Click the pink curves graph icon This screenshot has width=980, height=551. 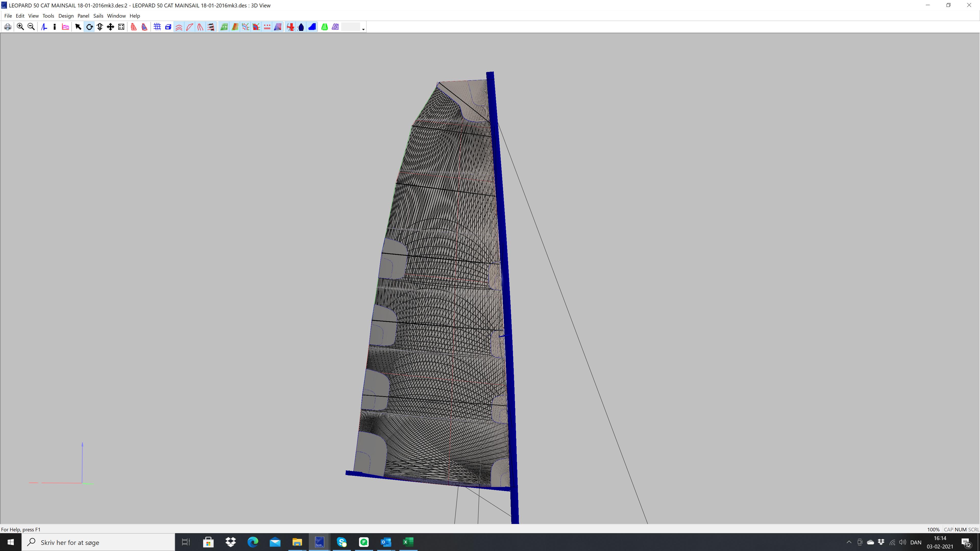coord(65,27)
